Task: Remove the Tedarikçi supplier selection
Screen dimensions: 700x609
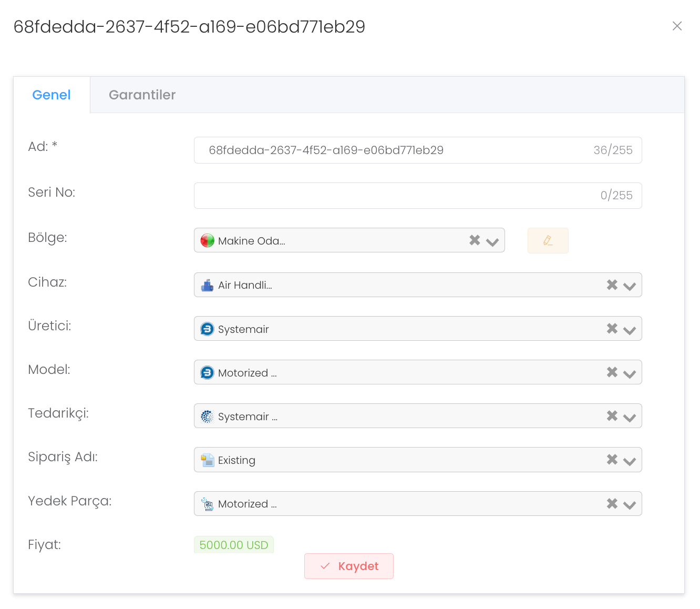Action: tap(612, 416)
